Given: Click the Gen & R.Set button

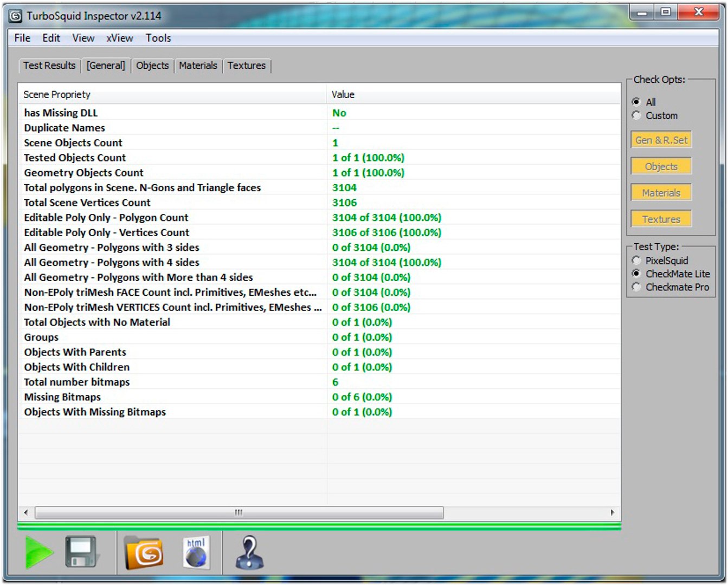Looking at the screenshot, I should 661,140.
